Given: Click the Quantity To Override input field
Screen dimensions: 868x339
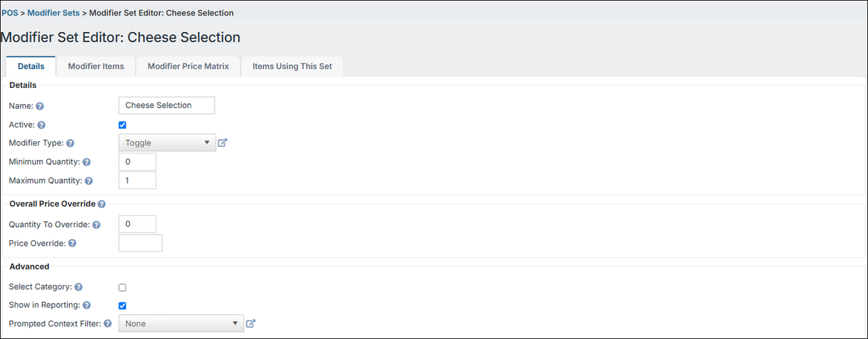Looking at the screenshot, I should coord(137,224).
